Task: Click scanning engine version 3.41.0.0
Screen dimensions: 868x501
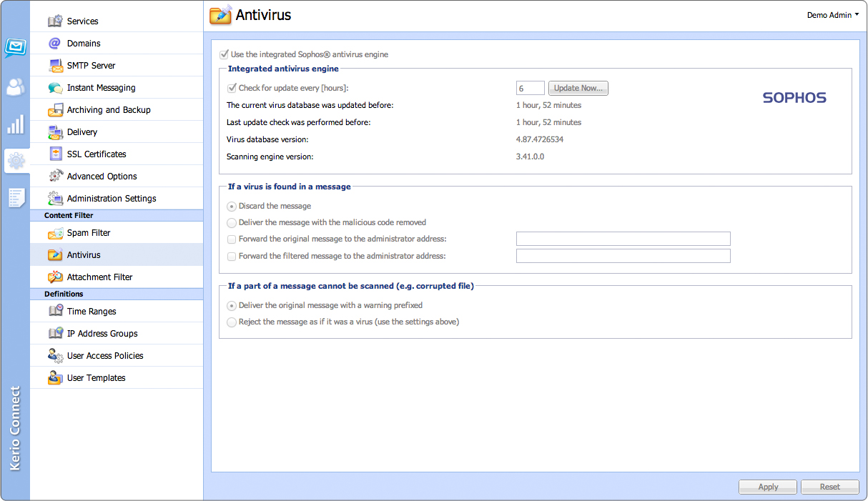Action: [x=530, y=156]
